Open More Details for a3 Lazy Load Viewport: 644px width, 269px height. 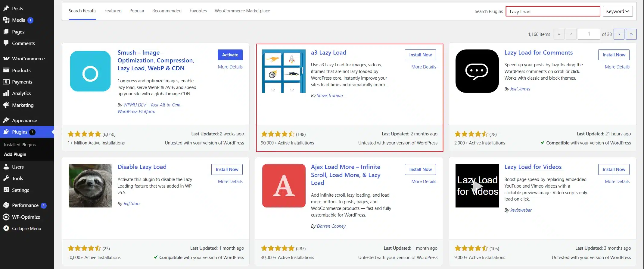click(x=424, y=67)
